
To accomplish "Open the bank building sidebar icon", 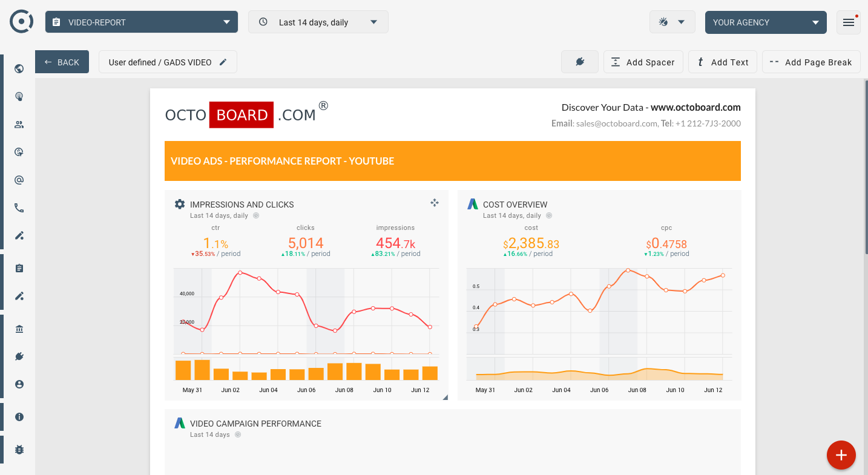I will pyautogui.click(x=19, y=329).
